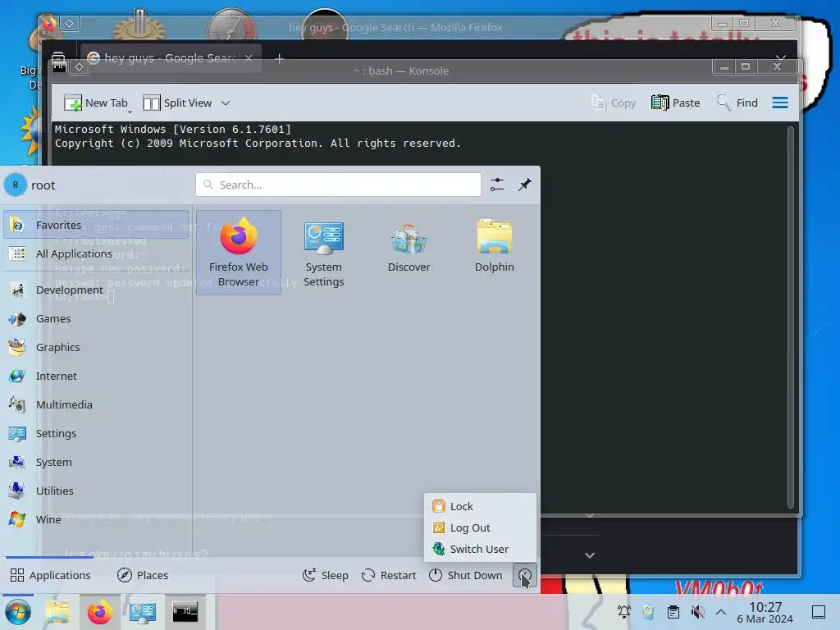This screenshot has width=840, height=630.
Task: Open clipboard icon in system tray
Action: point(673,612)
